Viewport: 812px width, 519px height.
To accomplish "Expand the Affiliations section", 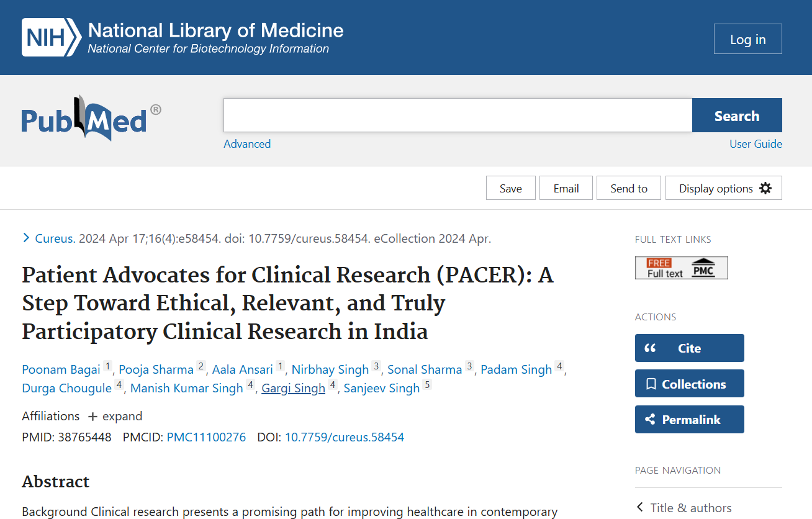I will 115,416.
